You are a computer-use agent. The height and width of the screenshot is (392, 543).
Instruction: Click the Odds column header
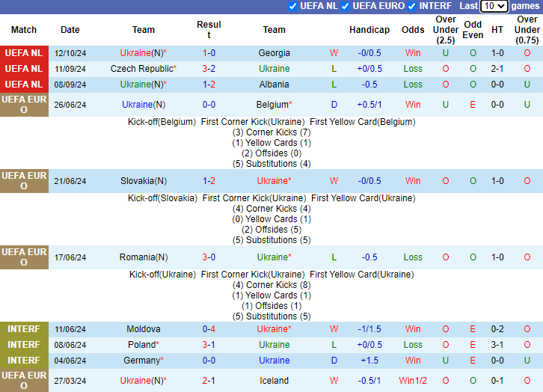click(x=413, y=30)
